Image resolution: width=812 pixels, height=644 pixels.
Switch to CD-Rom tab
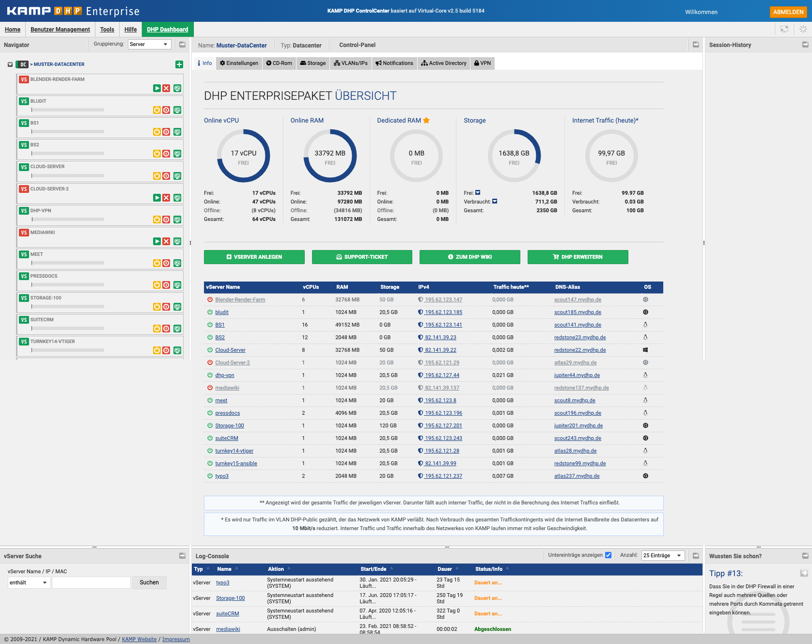click(x=279, y=63)
